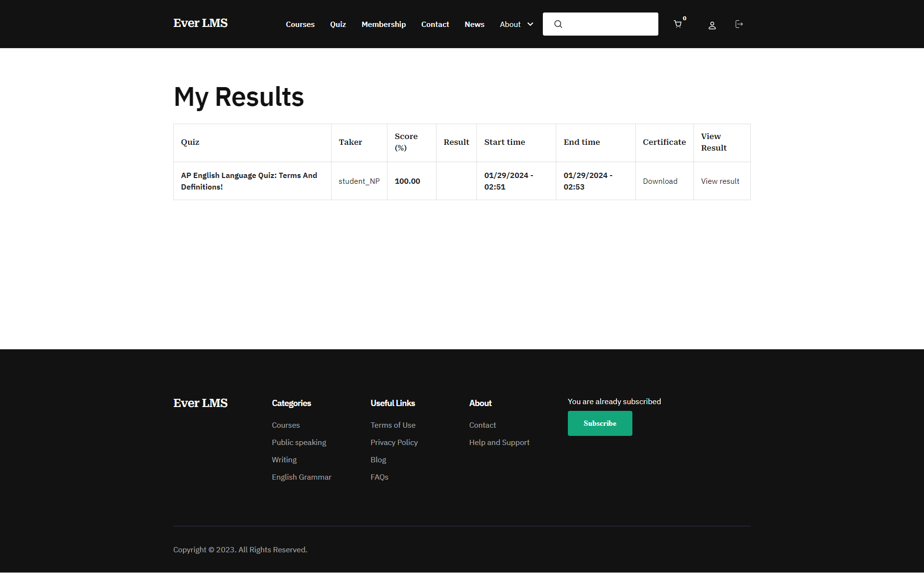
Task: Go to the Quiz menu item
Action: 338,24
